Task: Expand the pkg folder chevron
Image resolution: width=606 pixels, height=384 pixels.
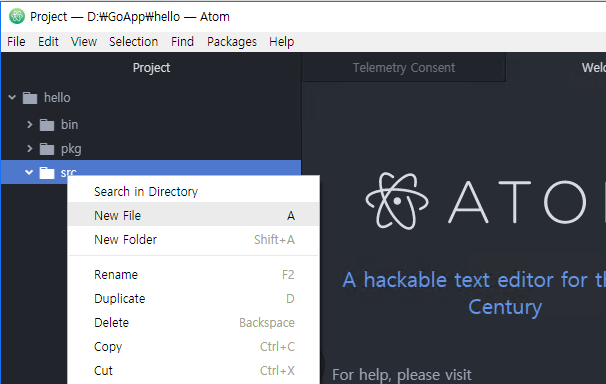Action: [29, 148]
